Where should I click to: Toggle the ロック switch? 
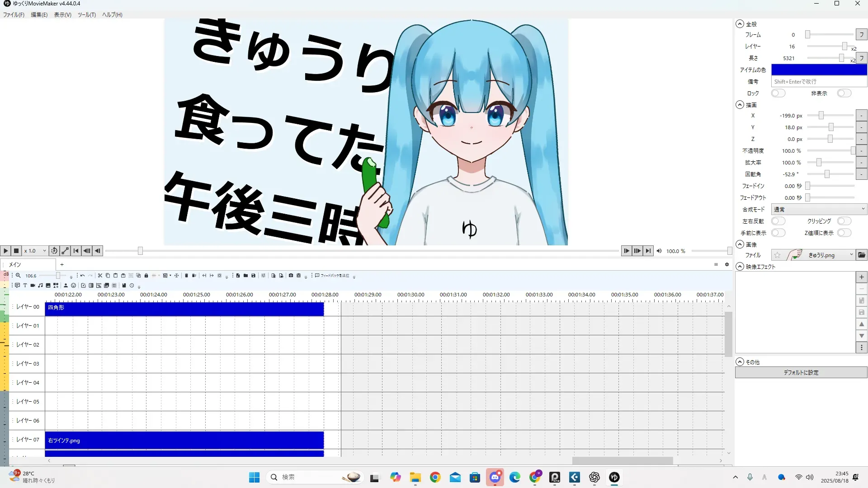pos(778,93)
